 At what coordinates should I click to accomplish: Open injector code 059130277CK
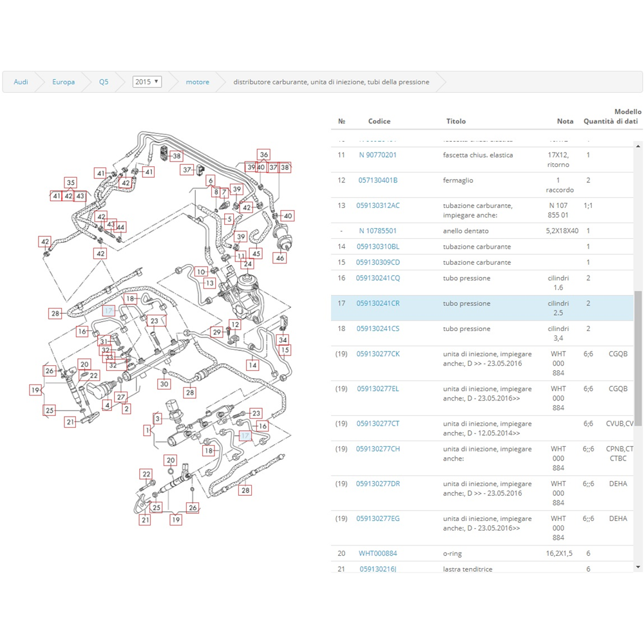click(378, 354)
